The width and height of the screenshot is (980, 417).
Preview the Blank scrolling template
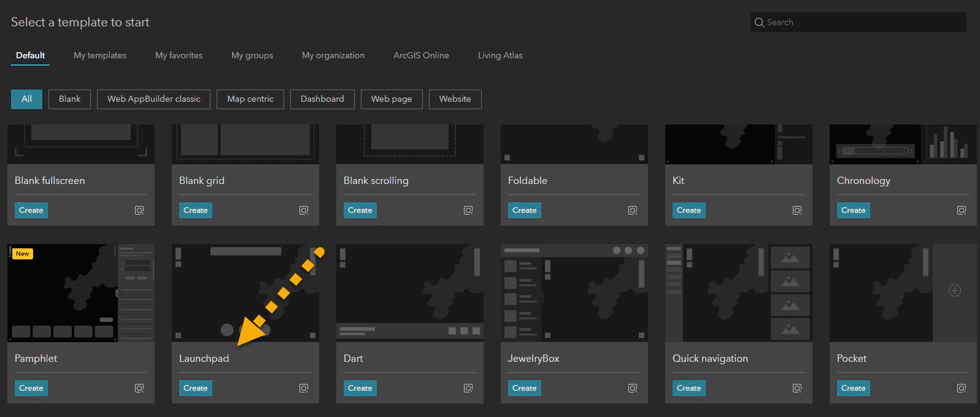coord(468,210)
